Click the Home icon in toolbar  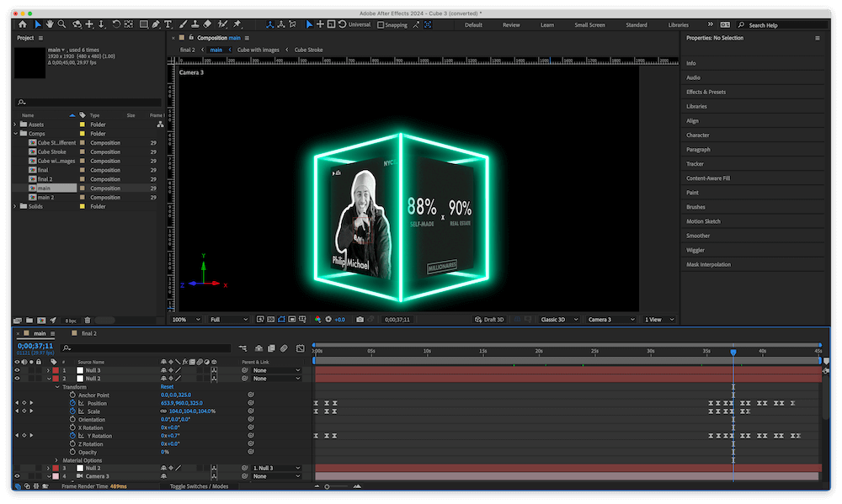tap(23, 24)
